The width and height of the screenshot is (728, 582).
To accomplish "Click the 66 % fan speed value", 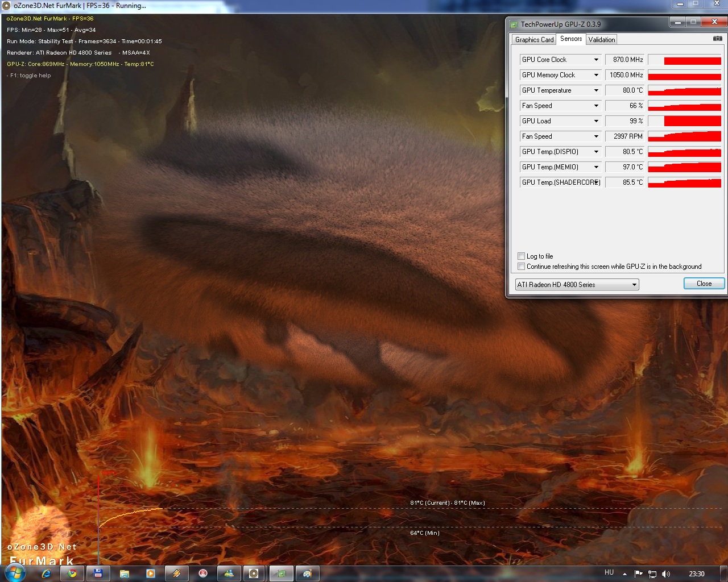I will 624,106.
